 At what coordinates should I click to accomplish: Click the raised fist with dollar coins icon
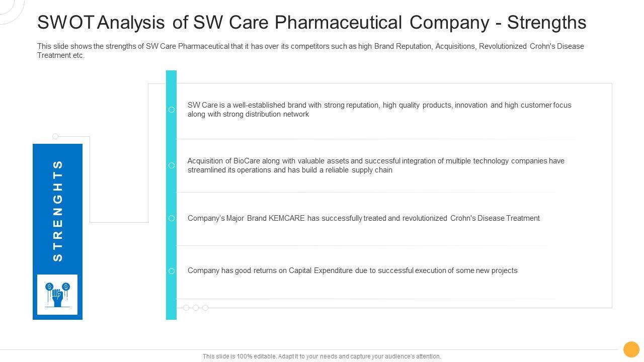pos(57,295)
